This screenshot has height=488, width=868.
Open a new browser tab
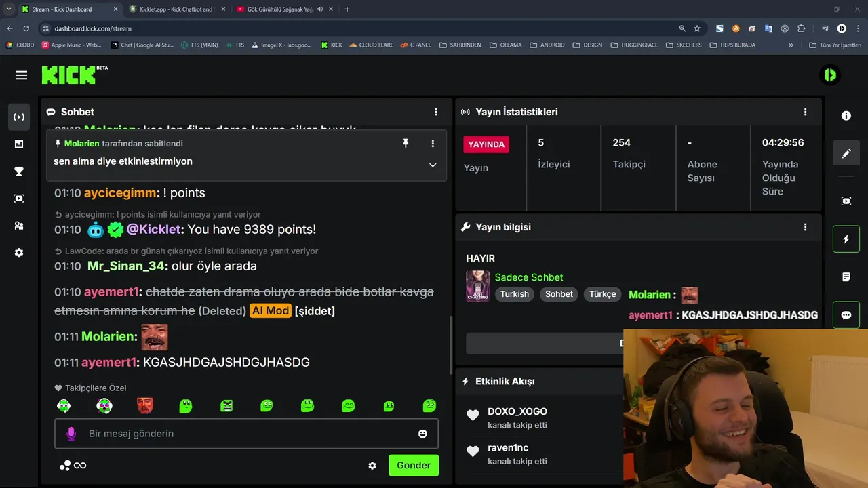[347, 9]
